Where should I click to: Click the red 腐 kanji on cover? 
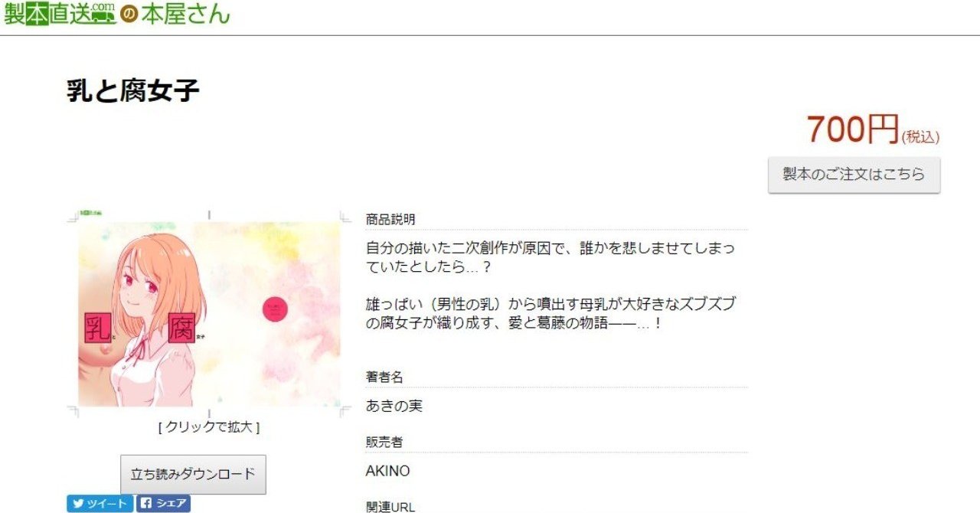point(181,328)
